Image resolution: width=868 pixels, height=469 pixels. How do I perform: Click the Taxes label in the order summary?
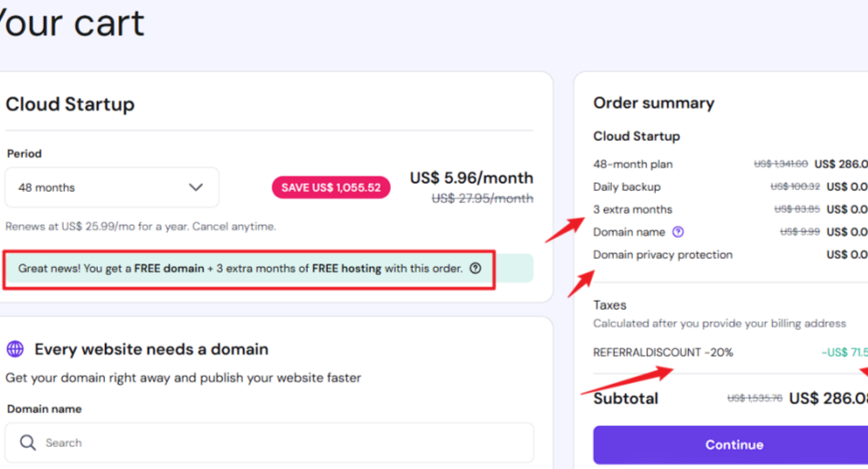tap(609, 305)
